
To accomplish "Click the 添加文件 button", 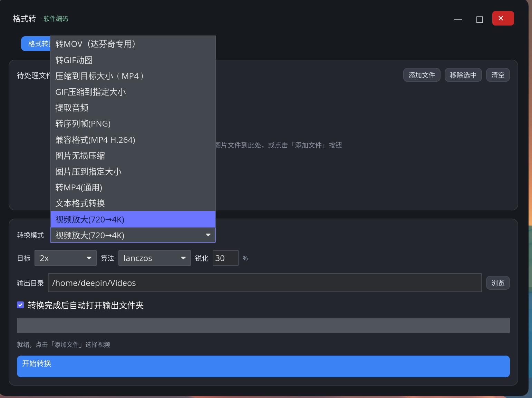I will click(x=422, y=75).
